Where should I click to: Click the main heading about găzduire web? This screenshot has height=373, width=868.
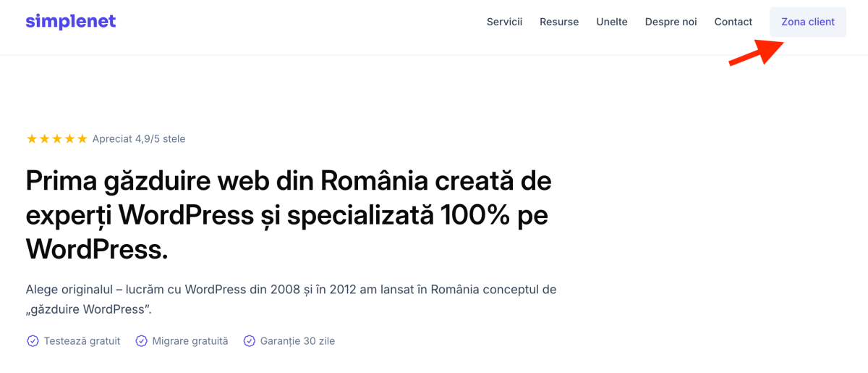289,214
